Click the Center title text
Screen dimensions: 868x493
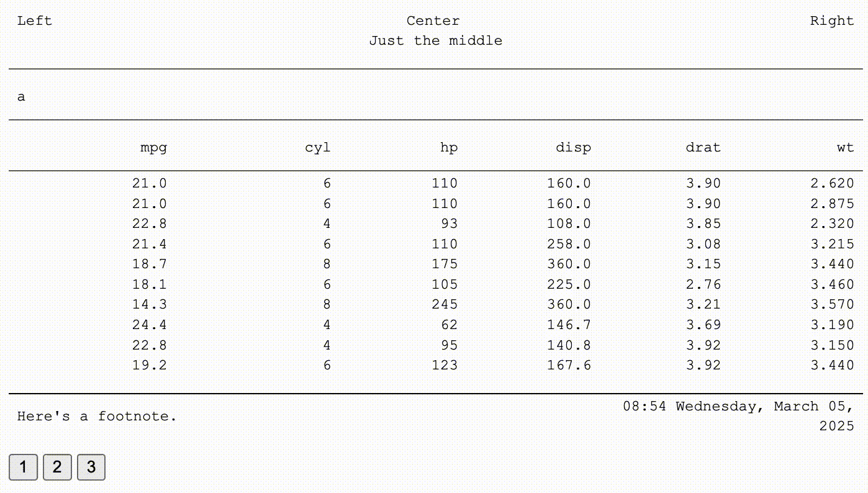tap(433, 20)
